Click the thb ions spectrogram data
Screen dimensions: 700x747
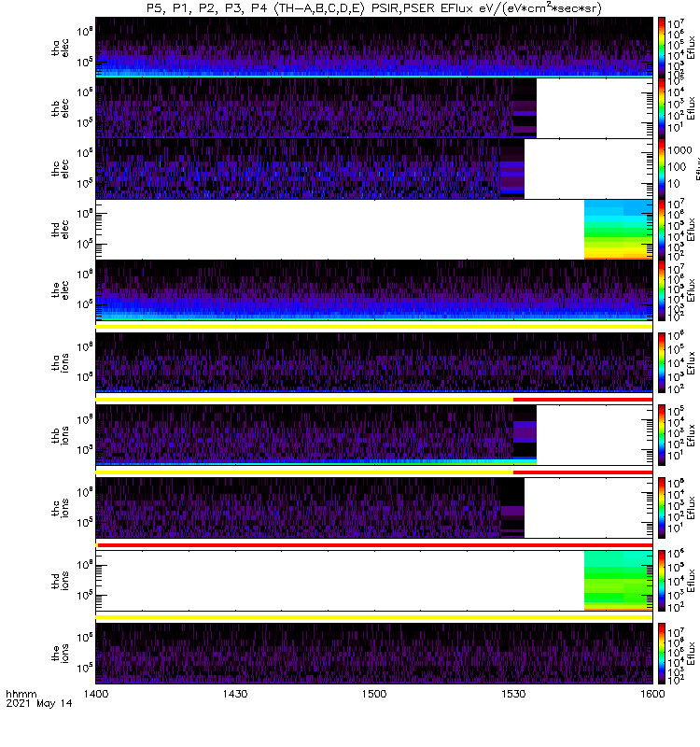point(316,435)
